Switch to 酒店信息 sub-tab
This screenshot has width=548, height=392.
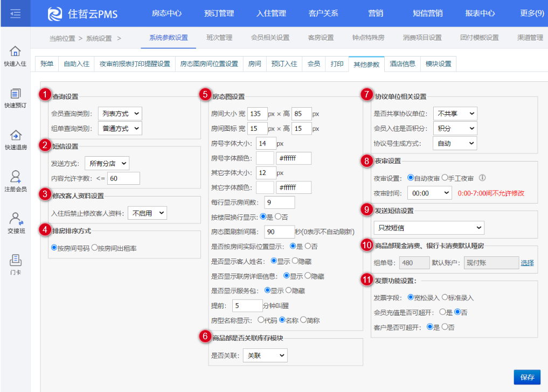(x=403, y=64)
